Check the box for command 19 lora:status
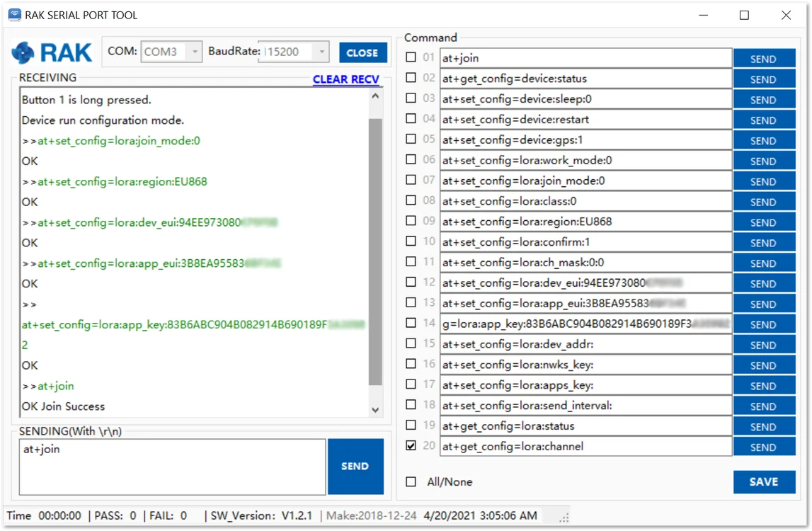 point(411,425)
